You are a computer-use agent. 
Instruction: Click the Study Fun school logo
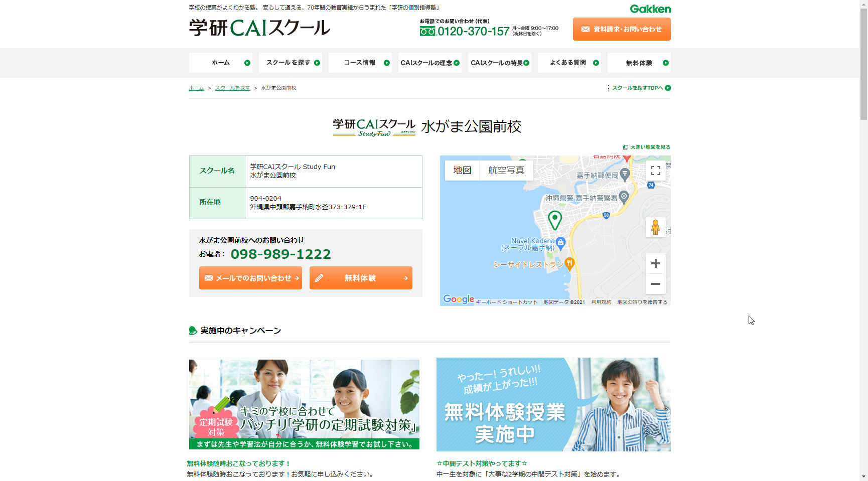[x=374, y=127]
